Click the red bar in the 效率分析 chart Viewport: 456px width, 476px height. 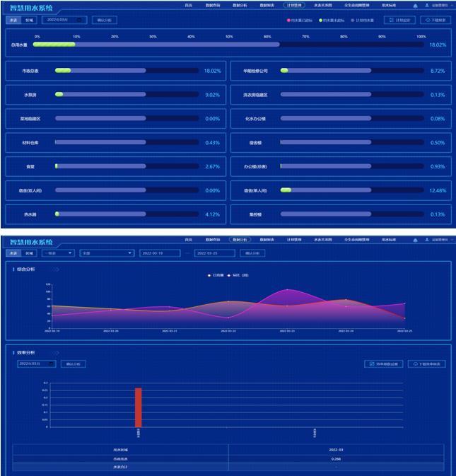click(x=139, y=407)
